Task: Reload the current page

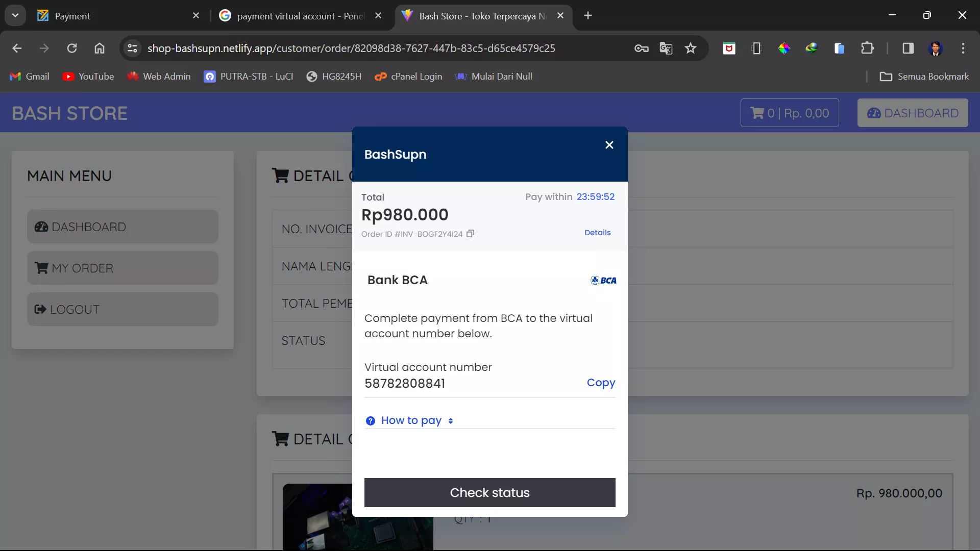Action: [x=72, y=48]
